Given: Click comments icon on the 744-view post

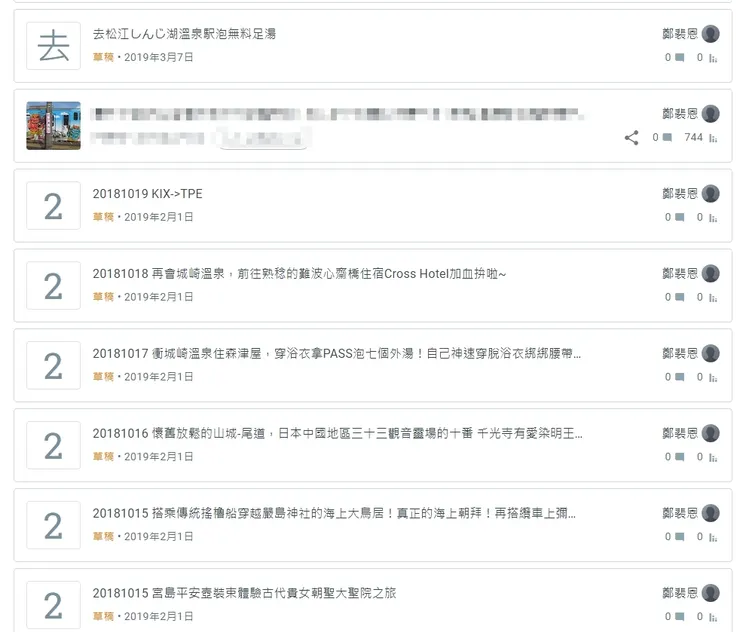Looking at the screenshot, I should tap(667, 137).
